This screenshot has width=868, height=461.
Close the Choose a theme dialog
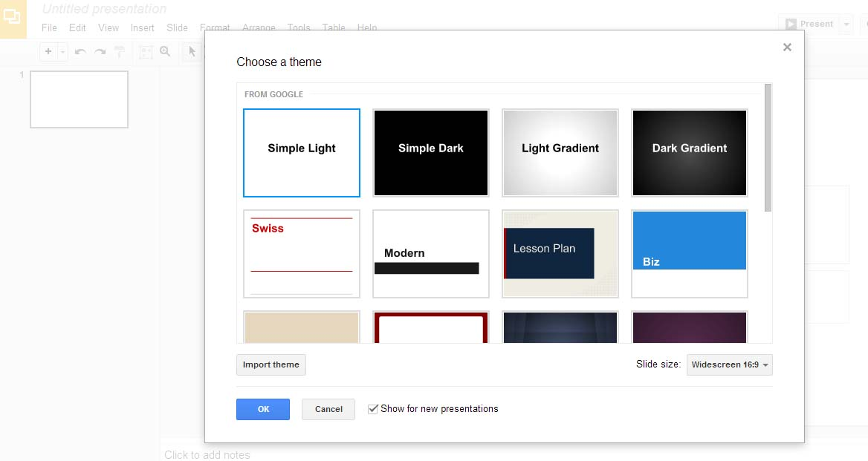(x=787, y=48)
